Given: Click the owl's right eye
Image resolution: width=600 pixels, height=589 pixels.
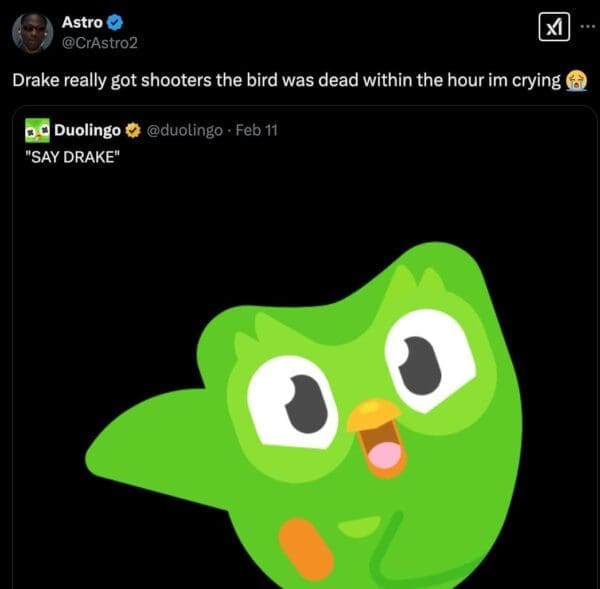Looking at the screenshot, I should pos(430,355).
